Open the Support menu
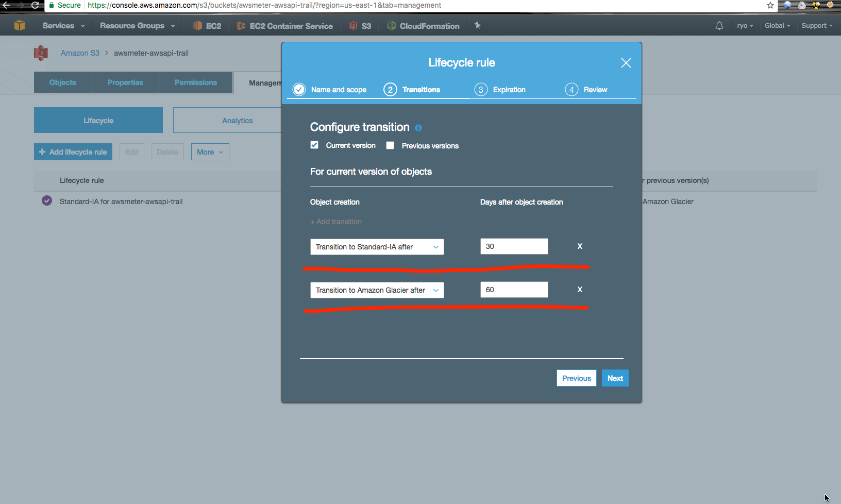The image size is (841, 504). [817, 26]
